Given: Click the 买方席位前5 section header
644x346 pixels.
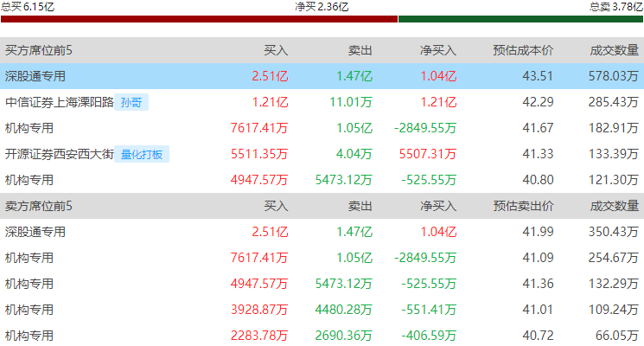Looking at the screenshot, I should [39, 50].
